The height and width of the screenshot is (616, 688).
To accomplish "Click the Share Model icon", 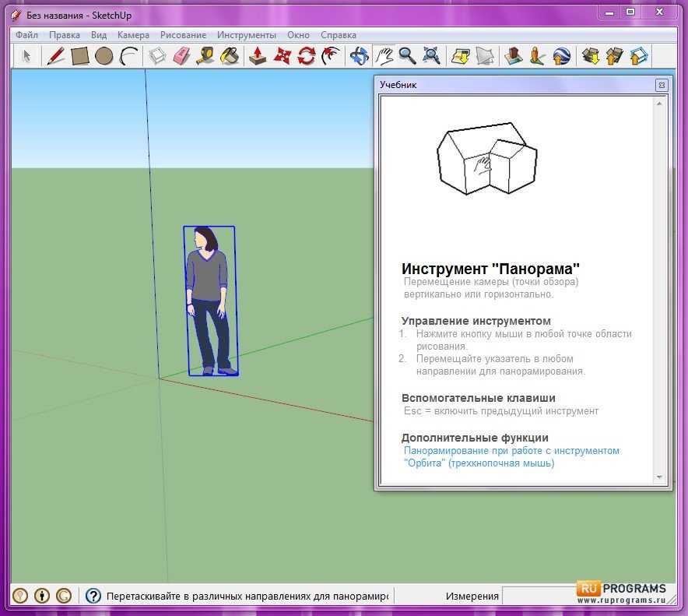I will [614, 56].
